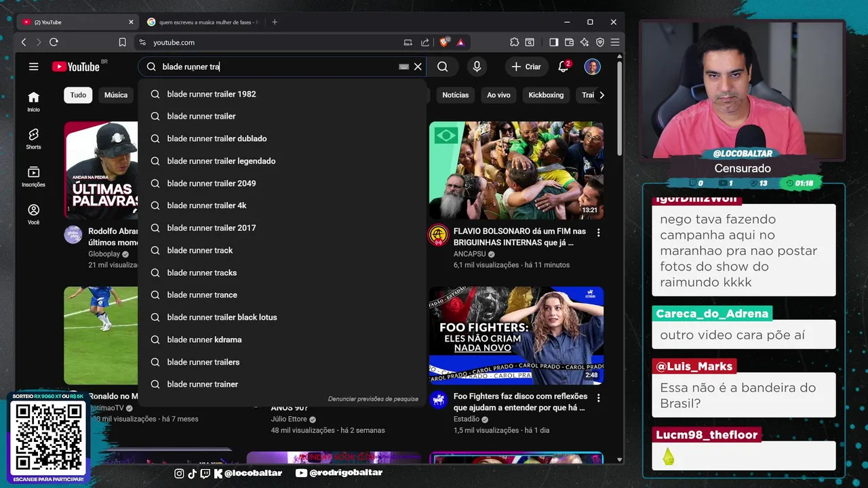
Task: Choose suggestion 'blade runner trailer black lotus'
Action: click(x=282, y=317)
